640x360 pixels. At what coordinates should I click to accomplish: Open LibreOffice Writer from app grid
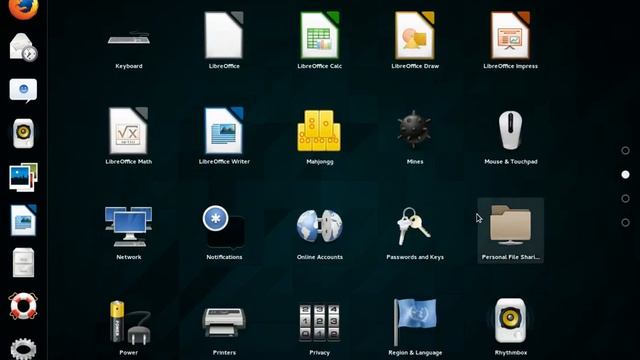click(x=224, y=131)
